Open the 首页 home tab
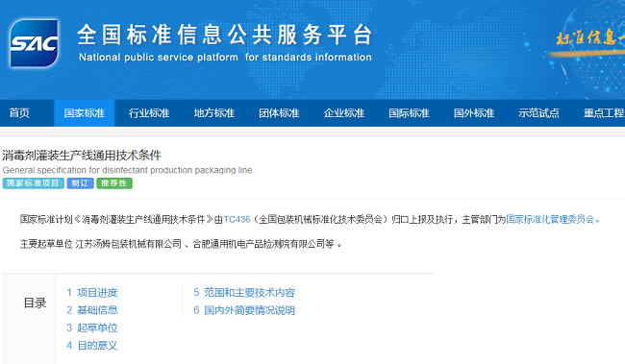 pyautogui.click(x=19, y=113)
